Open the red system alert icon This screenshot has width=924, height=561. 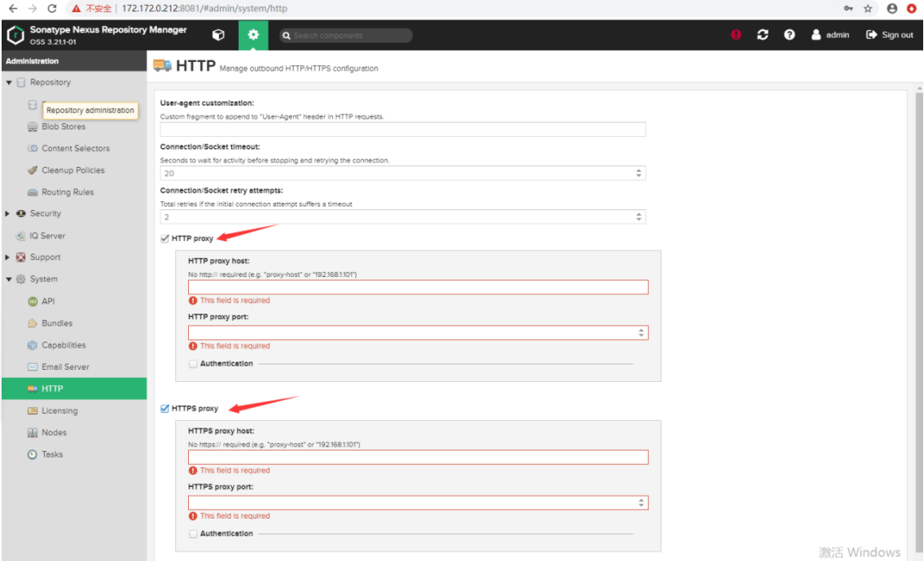pos(735,35)
